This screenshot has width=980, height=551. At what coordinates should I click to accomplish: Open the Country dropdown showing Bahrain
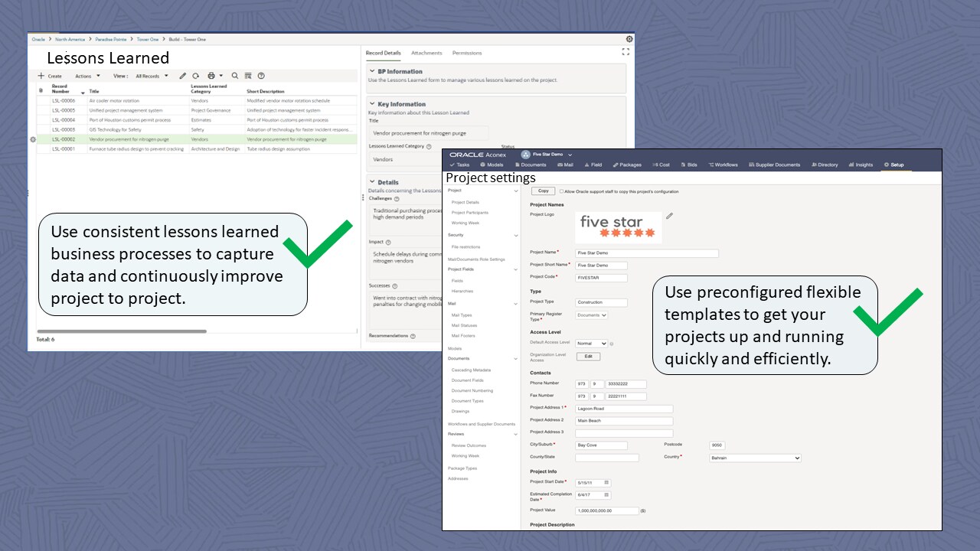coord(755,458)
